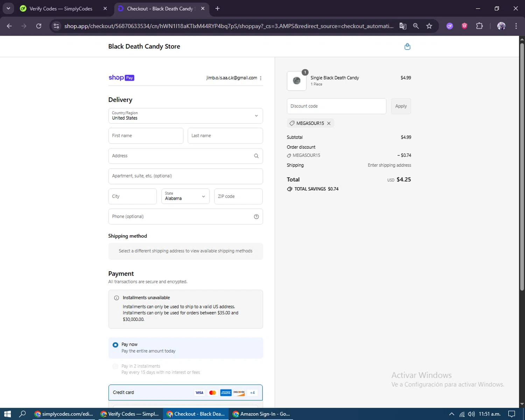Open account options menu next to email
525x420 pixels.
click(x=261, y=78)
